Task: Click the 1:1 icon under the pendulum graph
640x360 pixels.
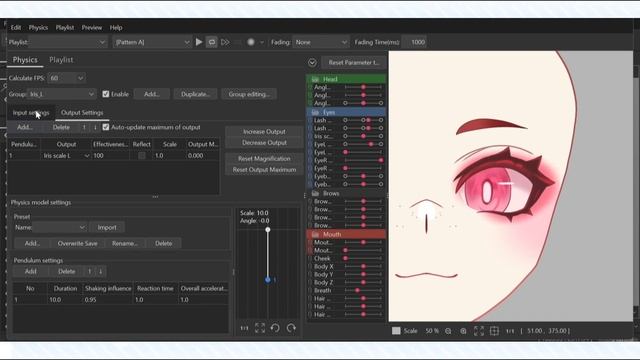Action: coord(244,328)
